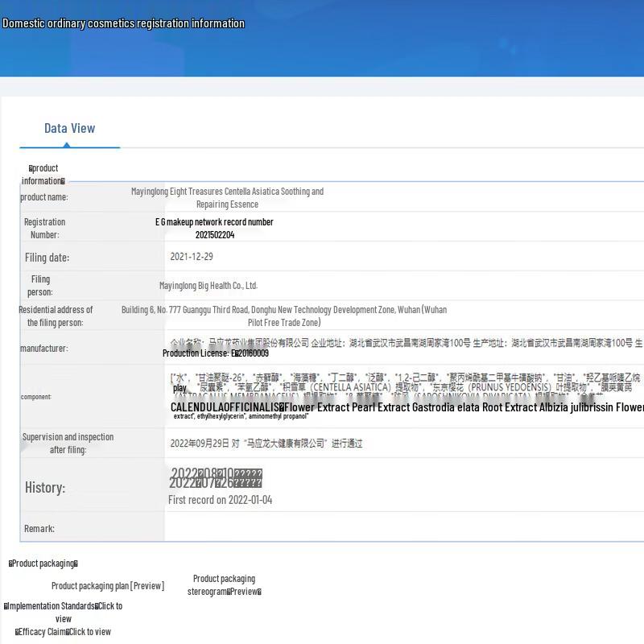Click the 2022-08-10 history entry

[216, 473]
